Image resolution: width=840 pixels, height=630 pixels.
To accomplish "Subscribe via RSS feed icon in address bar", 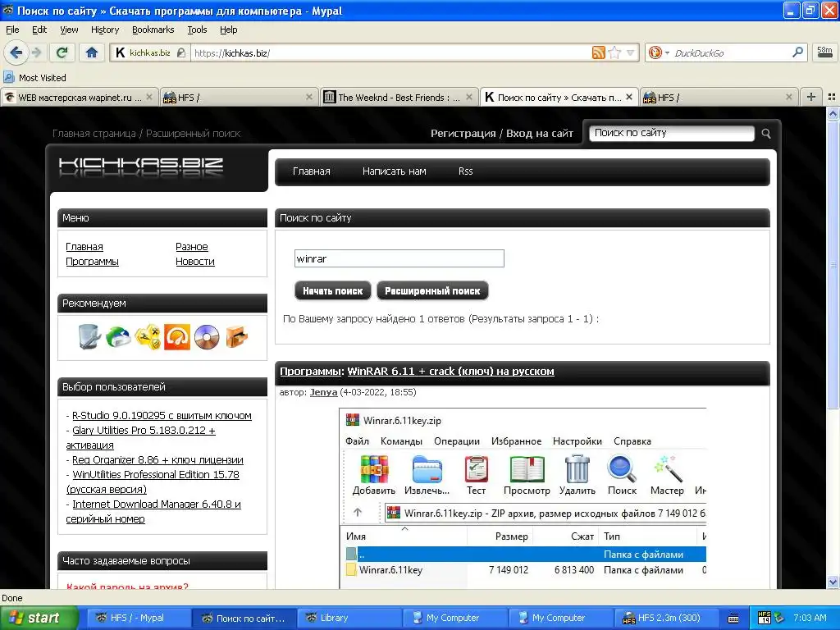I will point(598,52).
